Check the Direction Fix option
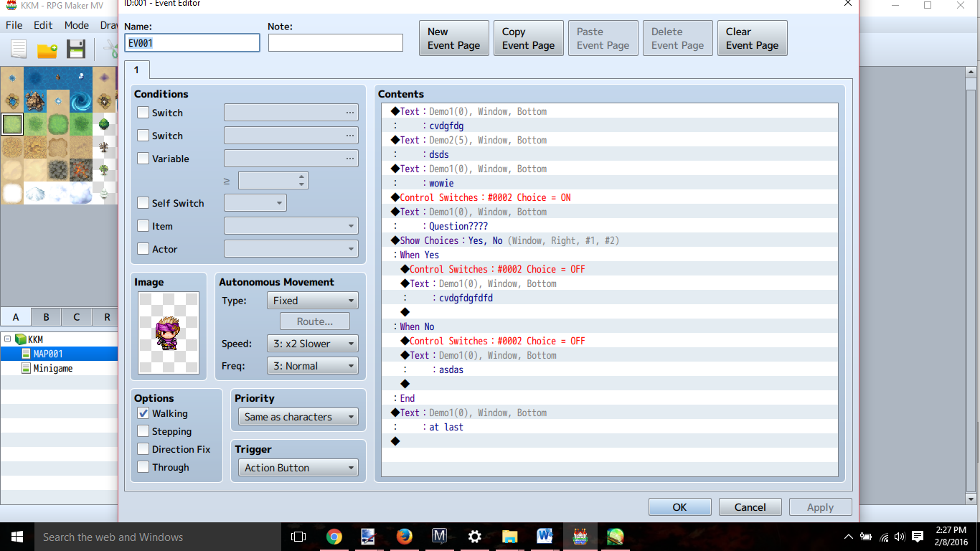Image resolution: width=980 pixels, height=551 pixels. 143,449
